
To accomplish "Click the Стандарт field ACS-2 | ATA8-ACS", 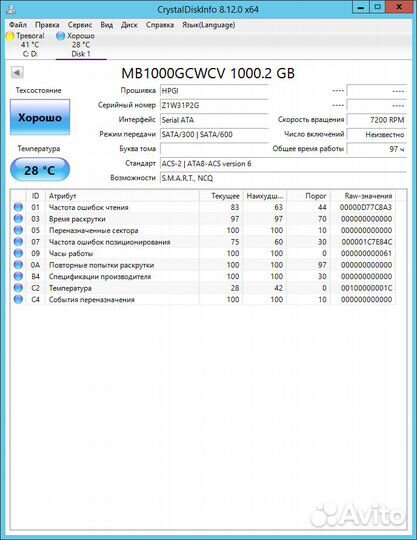I will tap(283, 164).
